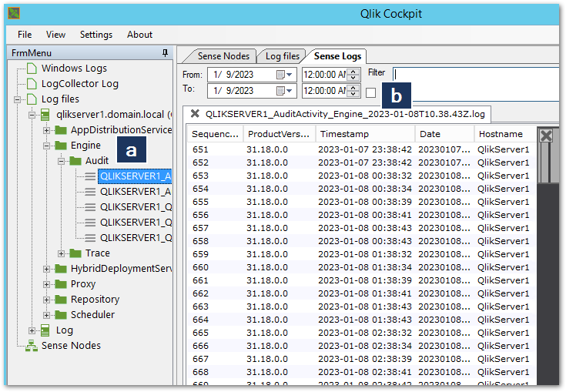Expand the Scheduler node
This screenshot has height=392, width=566.
point(46,315)
